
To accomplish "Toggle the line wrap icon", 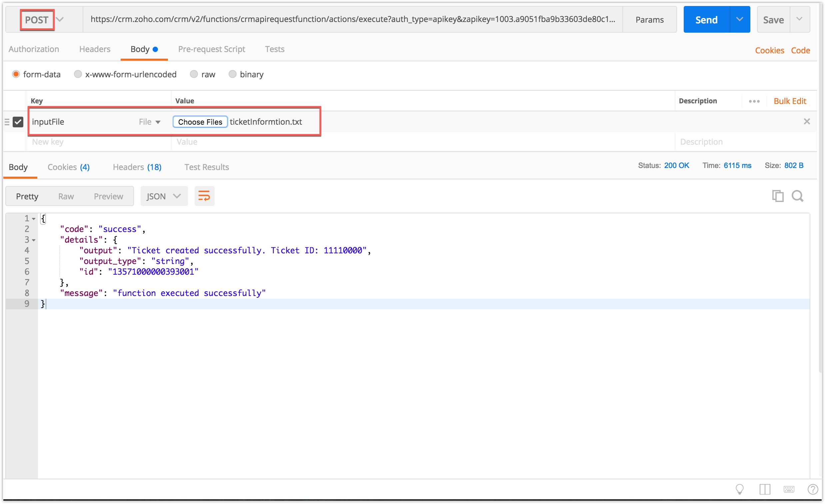I will pyautogui.click(x=204, y=196).
